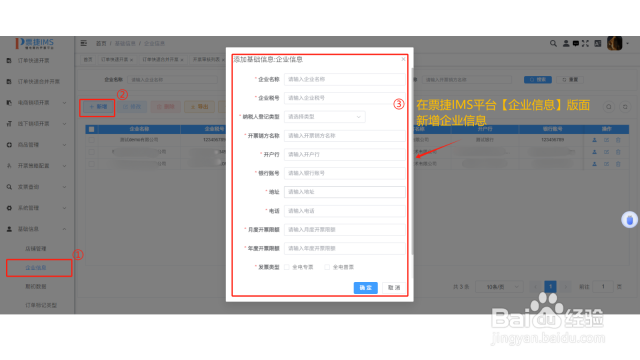
Task: Click the 月度开票限额 input field
Action: [344, 229]
